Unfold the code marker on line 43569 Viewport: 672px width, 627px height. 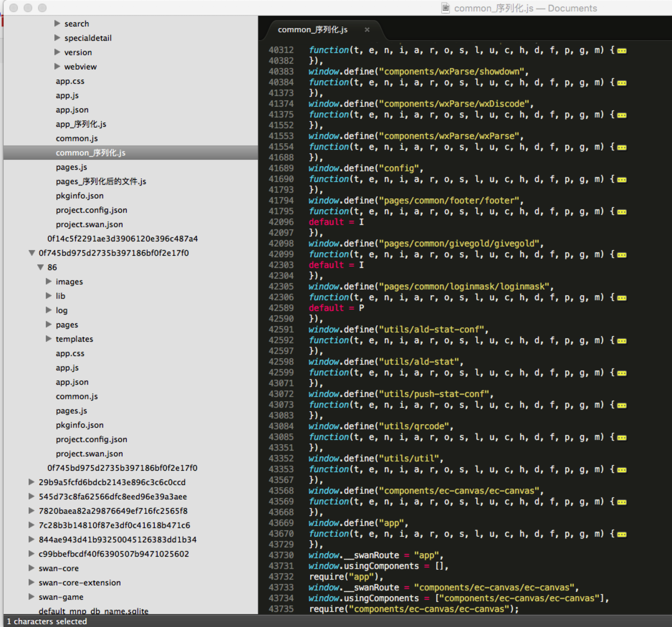[x=622, y=502]
